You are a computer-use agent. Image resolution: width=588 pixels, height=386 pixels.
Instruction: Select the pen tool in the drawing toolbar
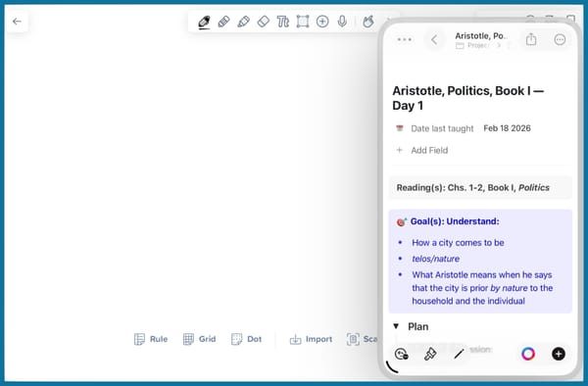click(204, 22)
